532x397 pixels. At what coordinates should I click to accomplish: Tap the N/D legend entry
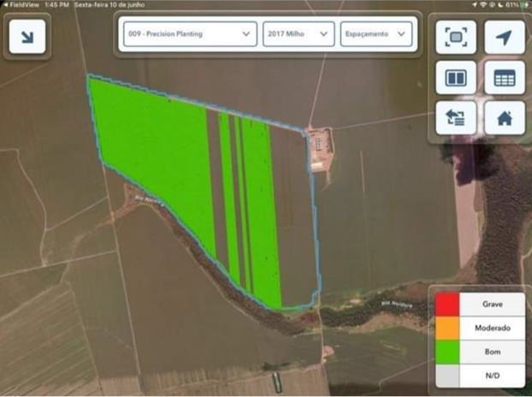click(x=492, y=375)
